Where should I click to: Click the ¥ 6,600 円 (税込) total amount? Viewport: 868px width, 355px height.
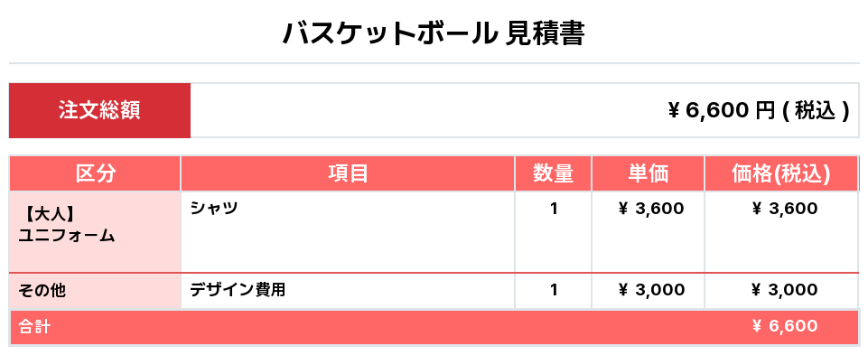coord(759,110)
